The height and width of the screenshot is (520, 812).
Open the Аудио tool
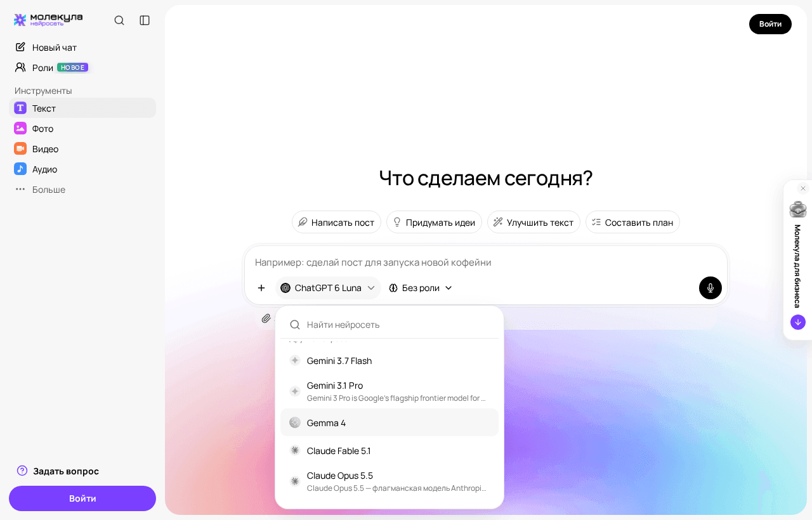(82, 169)
